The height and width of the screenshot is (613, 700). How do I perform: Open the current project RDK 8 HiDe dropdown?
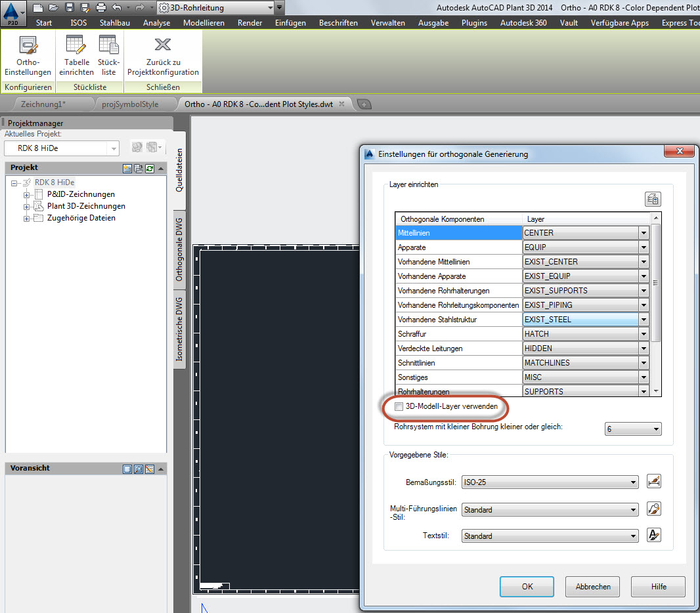(114, 148)
